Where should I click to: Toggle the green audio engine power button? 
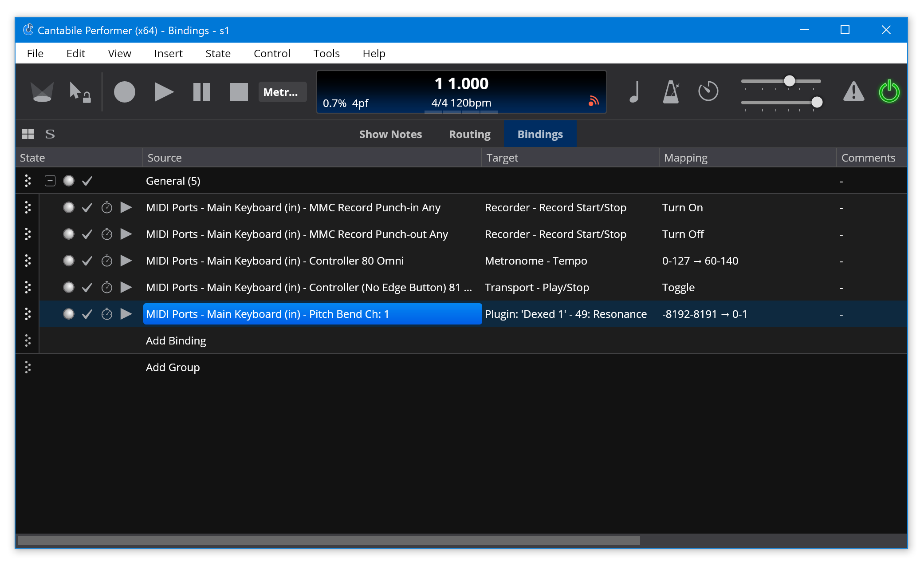[889, 91]
